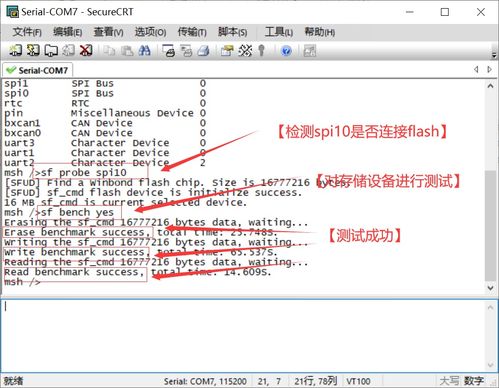Open Session Options from toolbar icon
This screenshot has width=499, height=388.
coord(227,51)
